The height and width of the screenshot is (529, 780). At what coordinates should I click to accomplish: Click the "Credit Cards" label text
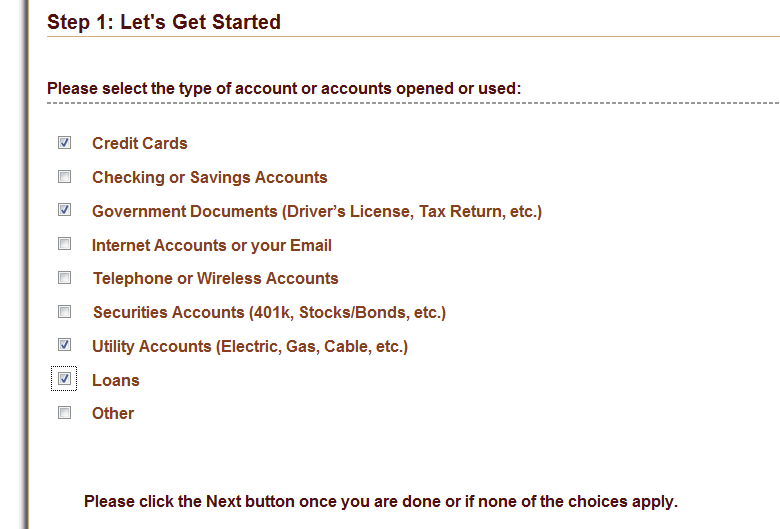140,144
